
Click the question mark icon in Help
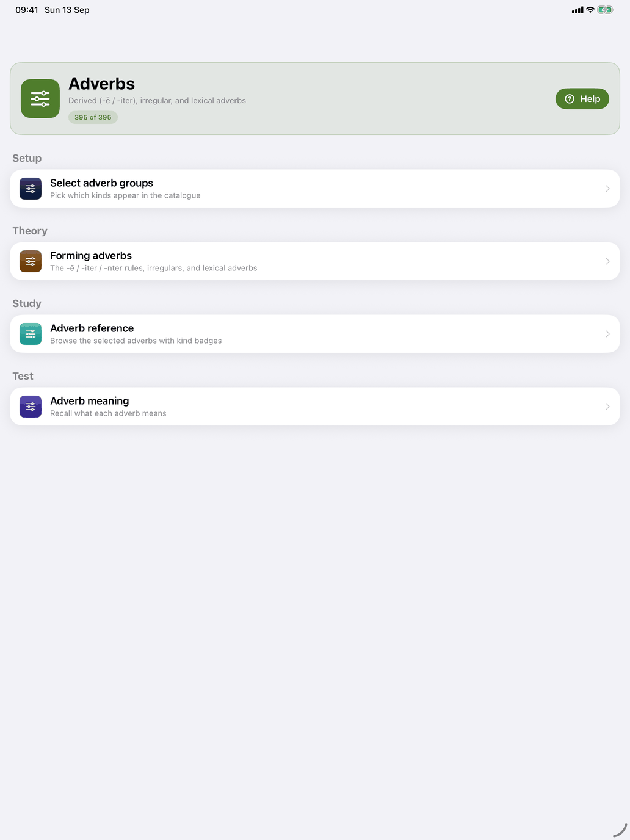[x=570, y=99]
